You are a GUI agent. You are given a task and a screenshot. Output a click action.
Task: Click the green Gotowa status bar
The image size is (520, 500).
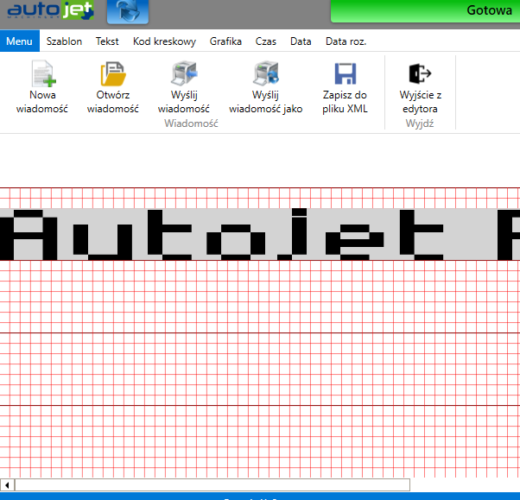click(425, 11)
